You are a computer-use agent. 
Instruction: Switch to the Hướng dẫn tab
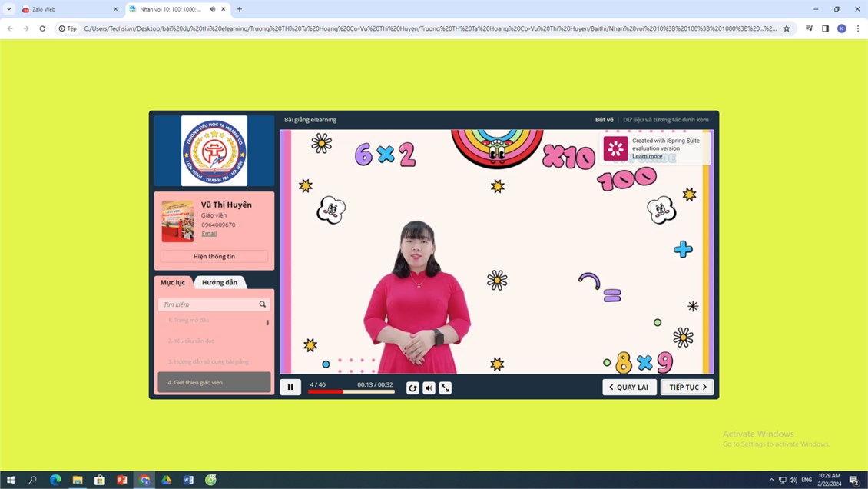tap(220, 282)
